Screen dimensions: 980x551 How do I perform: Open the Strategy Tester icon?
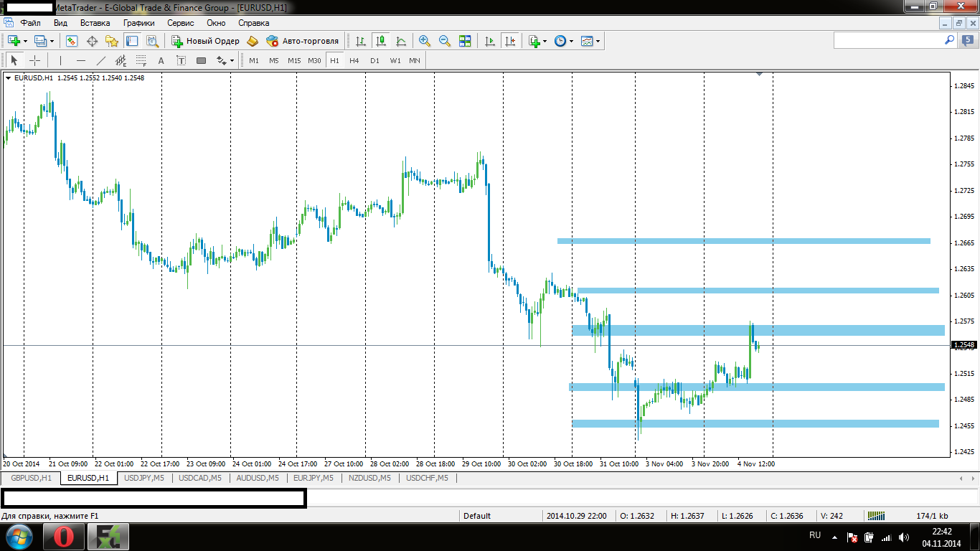click(x=152, y=41)
